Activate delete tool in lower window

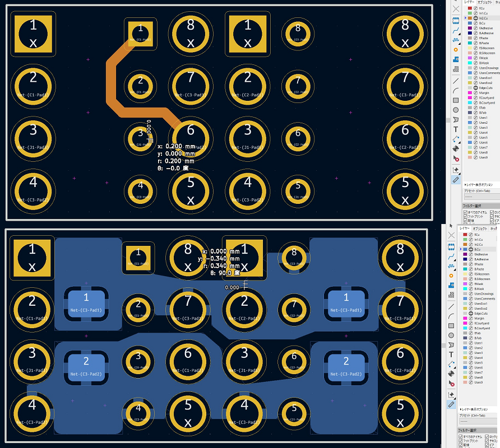click(451, 383)
